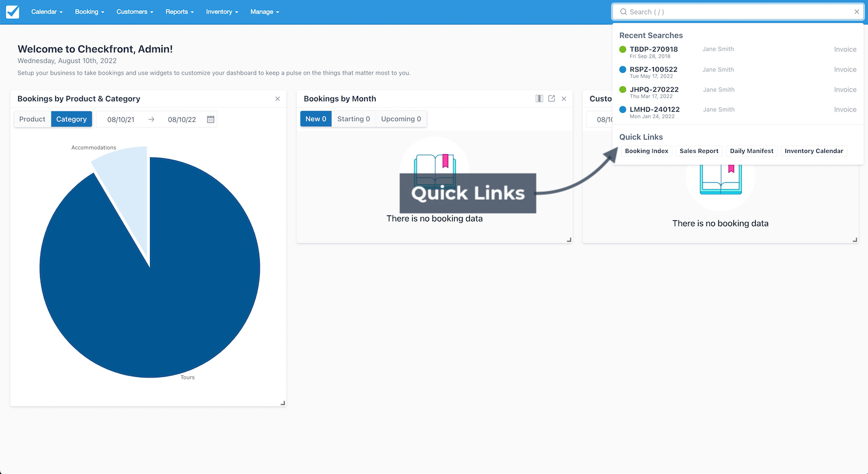Click green status dot of TBDP-270918
The height and width of the screenshot is (474, 868).
(x=623, y=50)
